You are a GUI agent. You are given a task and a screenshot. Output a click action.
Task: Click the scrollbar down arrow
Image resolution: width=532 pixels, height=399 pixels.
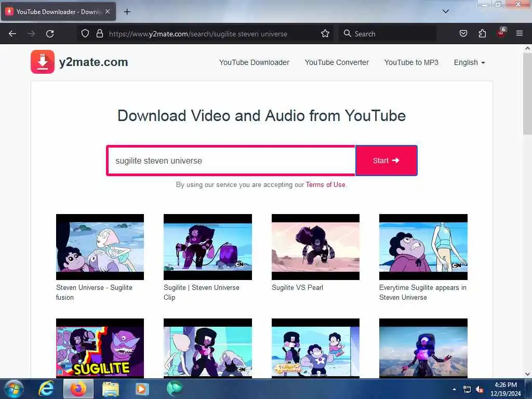click(x=527, y=374)
